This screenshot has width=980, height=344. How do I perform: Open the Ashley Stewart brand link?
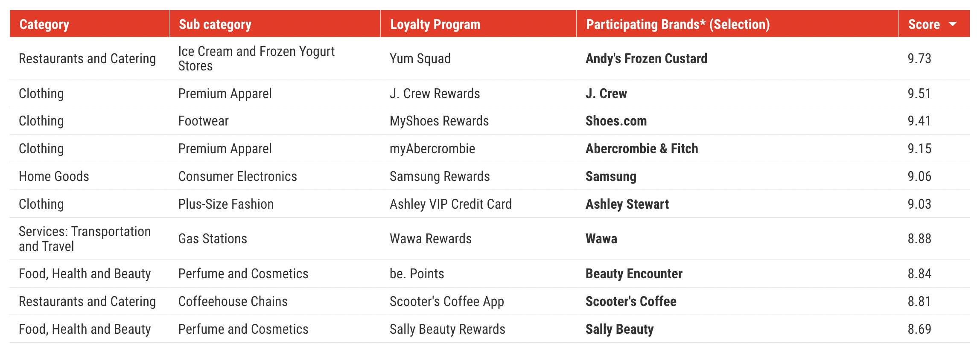point(627,204)
